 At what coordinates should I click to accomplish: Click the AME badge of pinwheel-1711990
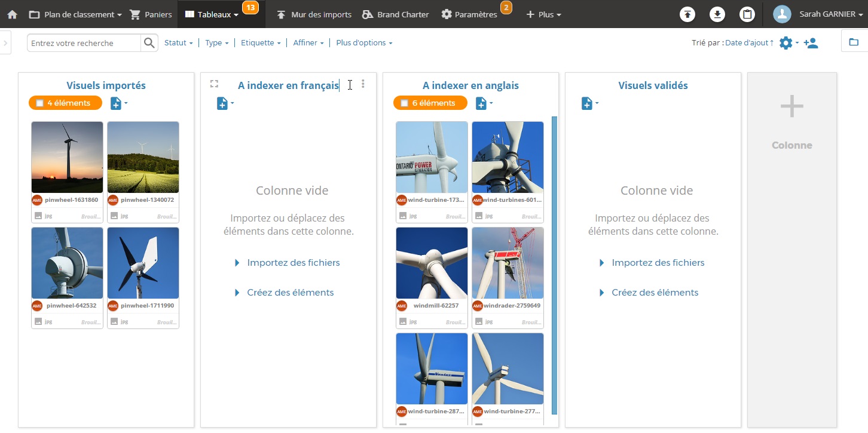[112, 306]
